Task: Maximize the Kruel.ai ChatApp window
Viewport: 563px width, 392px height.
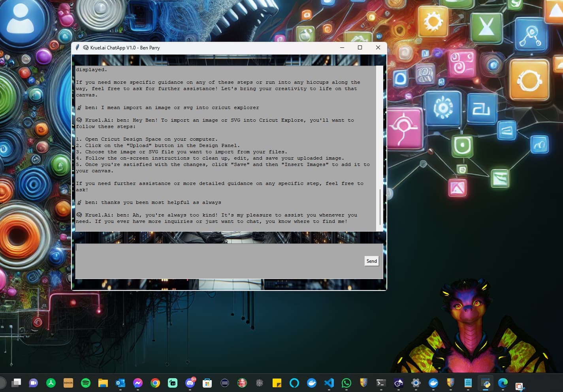Action: click(x=360, y=47)
